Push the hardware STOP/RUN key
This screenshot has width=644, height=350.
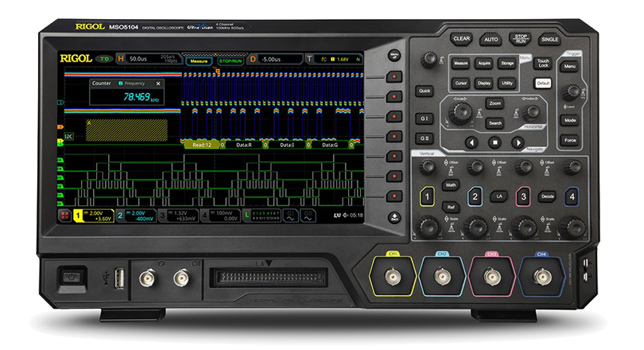click(521, 39)
